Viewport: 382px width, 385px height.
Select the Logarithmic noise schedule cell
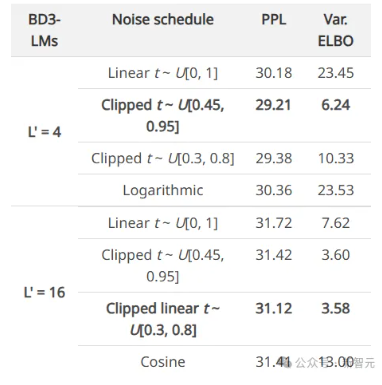pyautogui.click(x=163, y=190)
